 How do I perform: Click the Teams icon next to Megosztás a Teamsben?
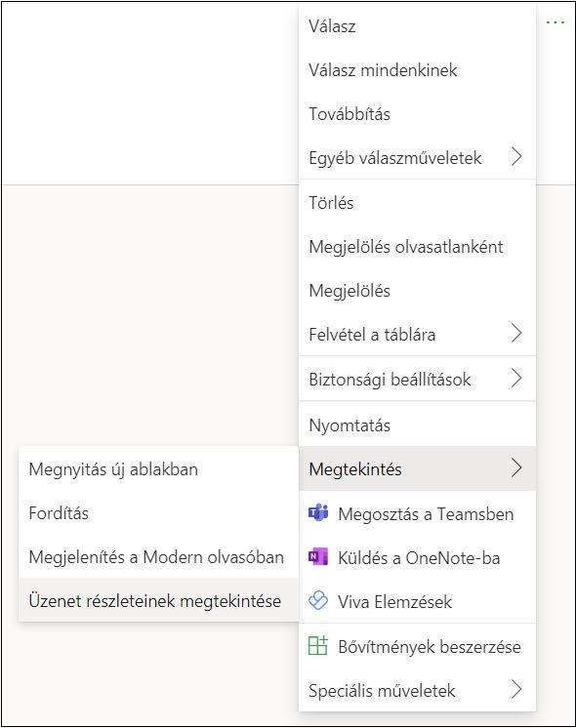tap(318, 512)
